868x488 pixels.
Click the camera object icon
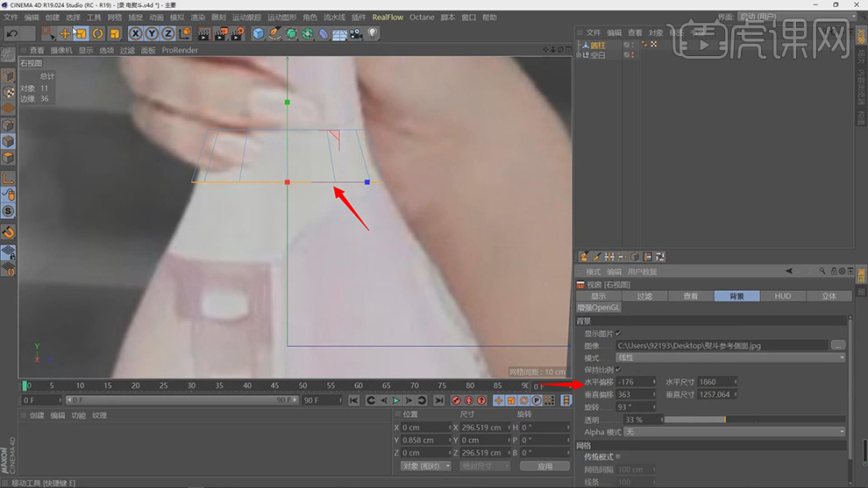pos(356,33)
